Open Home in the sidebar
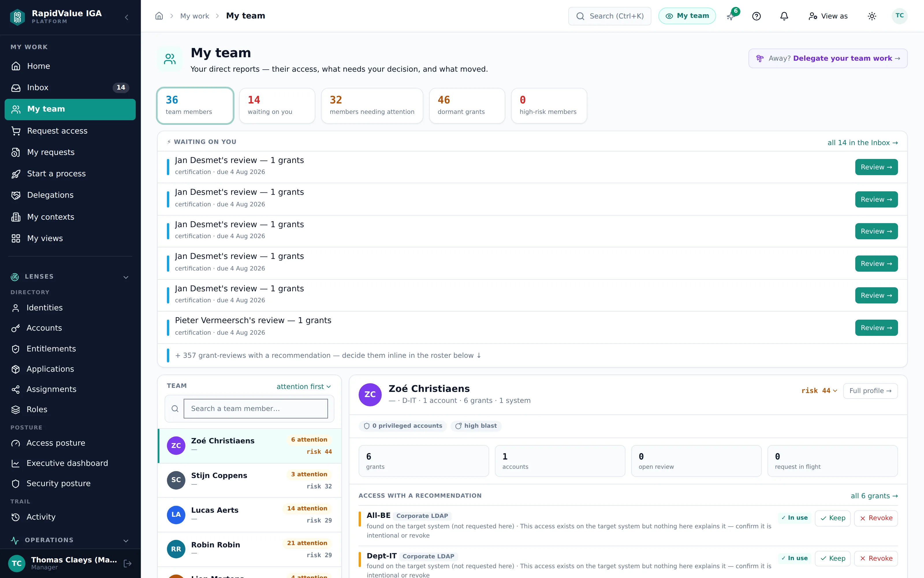924x578 pixels. 70,66
